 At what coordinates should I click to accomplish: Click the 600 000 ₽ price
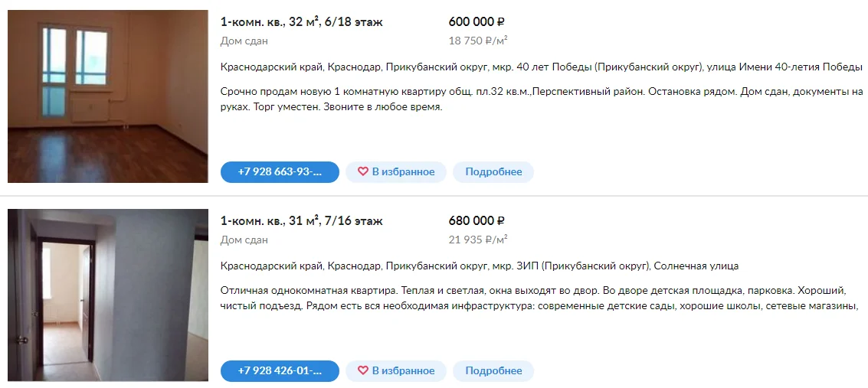tap(477, 22)
